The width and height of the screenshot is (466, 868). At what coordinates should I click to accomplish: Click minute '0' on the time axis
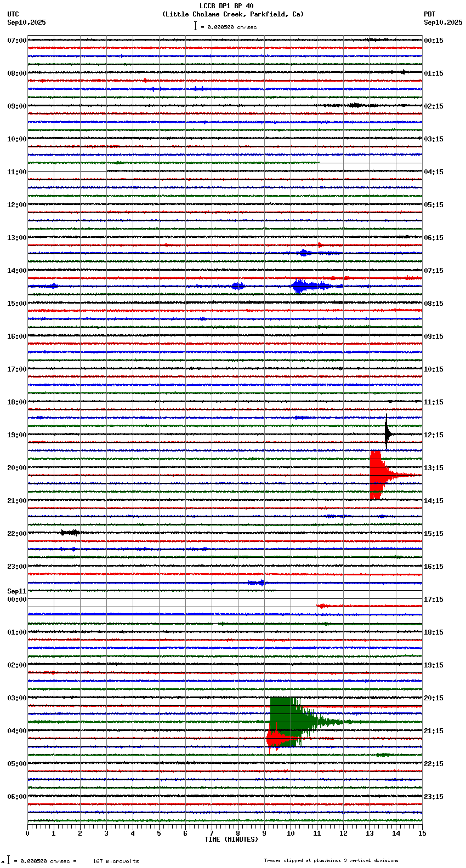tap(27, 833)
